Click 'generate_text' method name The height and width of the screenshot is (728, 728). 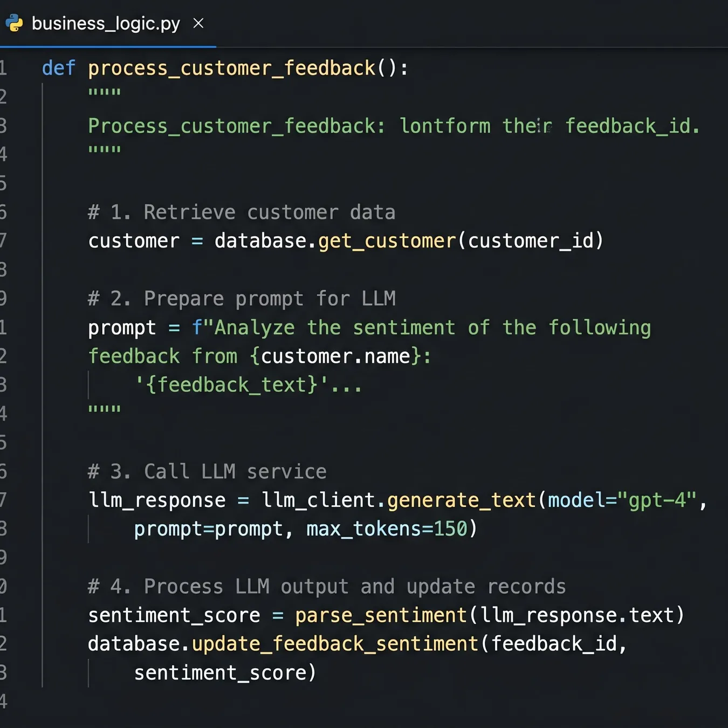[x=462, y=500]
